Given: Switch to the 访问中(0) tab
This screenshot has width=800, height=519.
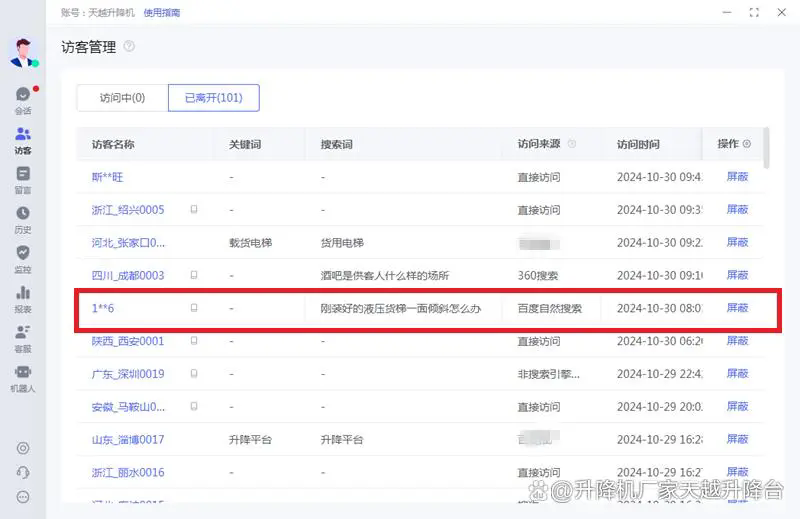Looking at the screenshot, I should [122, 98].
